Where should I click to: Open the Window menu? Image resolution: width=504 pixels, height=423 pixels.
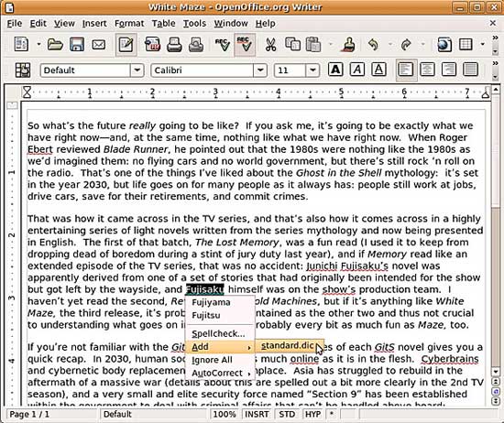point(231,24)
